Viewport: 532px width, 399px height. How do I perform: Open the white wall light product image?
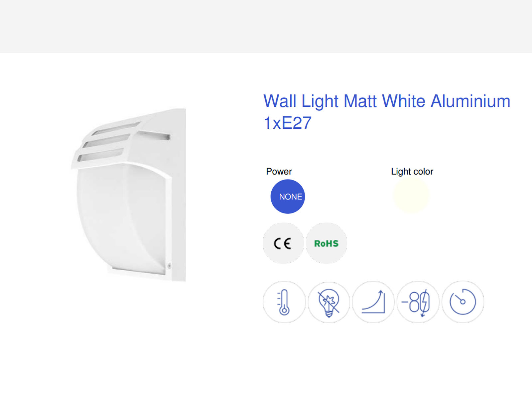pos(129,195)
